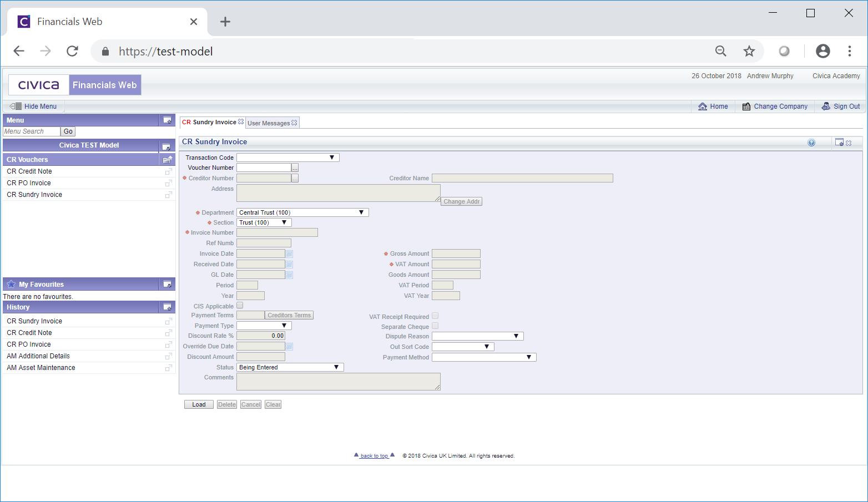Click the Received Date calendar icon
The image size is (868, 502).
(289, 265)
